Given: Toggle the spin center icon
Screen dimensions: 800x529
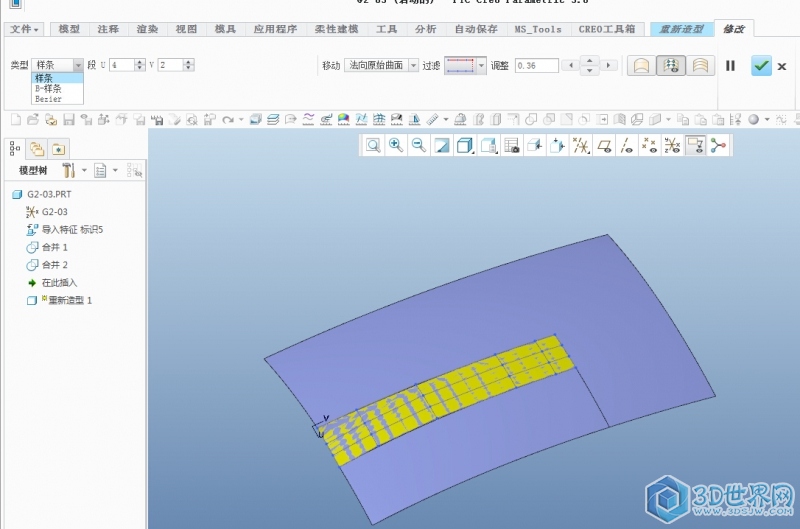Looking at the screenshot, I should (x=718, y=146).
